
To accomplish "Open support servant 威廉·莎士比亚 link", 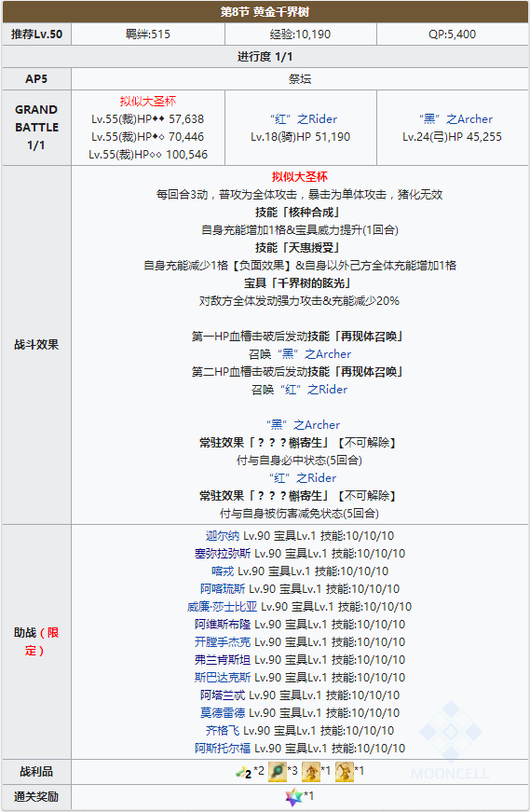I will click(x=222, y=606).
